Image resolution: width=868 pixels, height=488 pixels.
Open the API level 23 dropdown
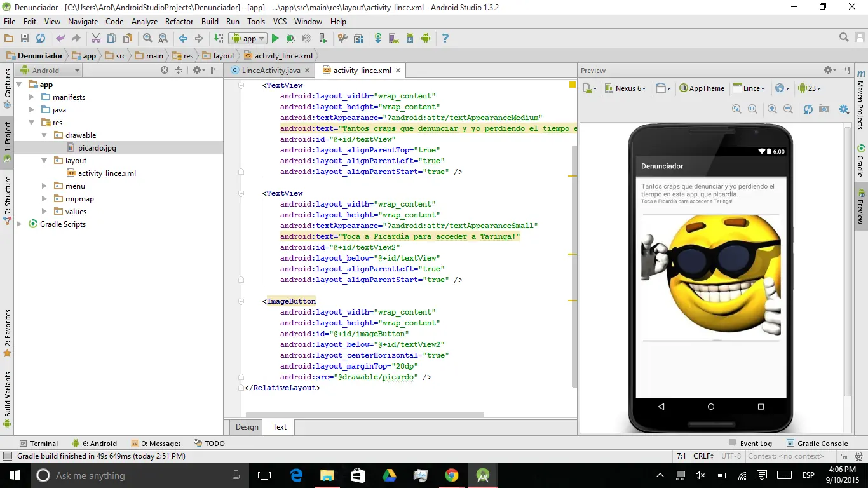click(x=810, y=88)
